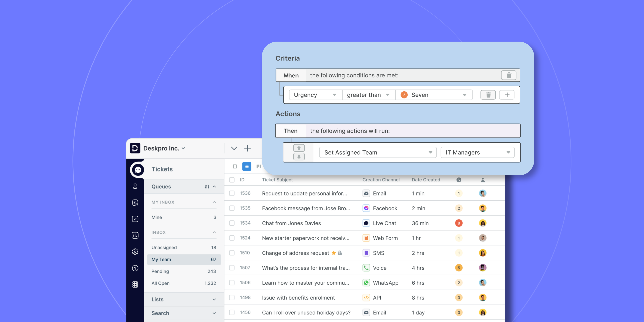Open the greater than operator dropdown
Image resolution: width=644 pixels, height=322 pixels.
369,95
